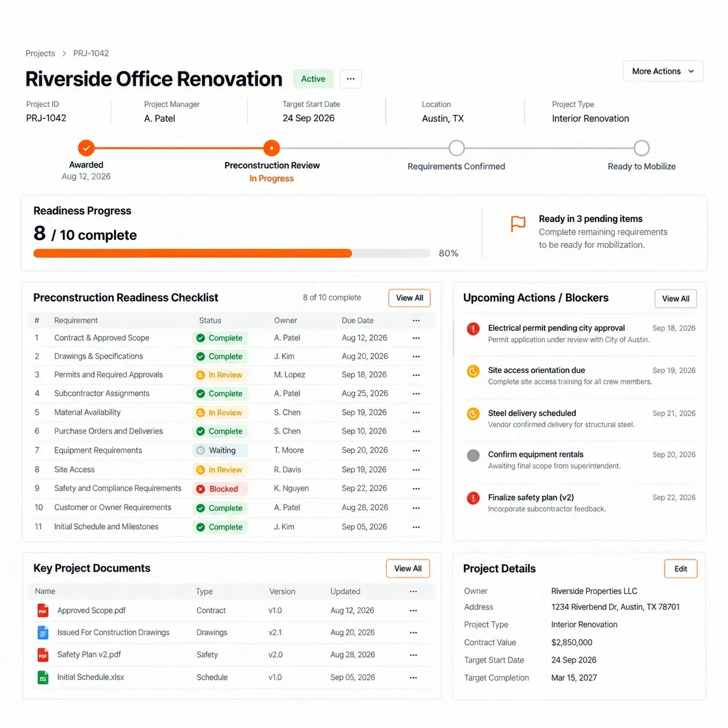Click Complete status of Contract & Approved Scope
Viewport: 728px width, 728px height.
coord(220,338)
